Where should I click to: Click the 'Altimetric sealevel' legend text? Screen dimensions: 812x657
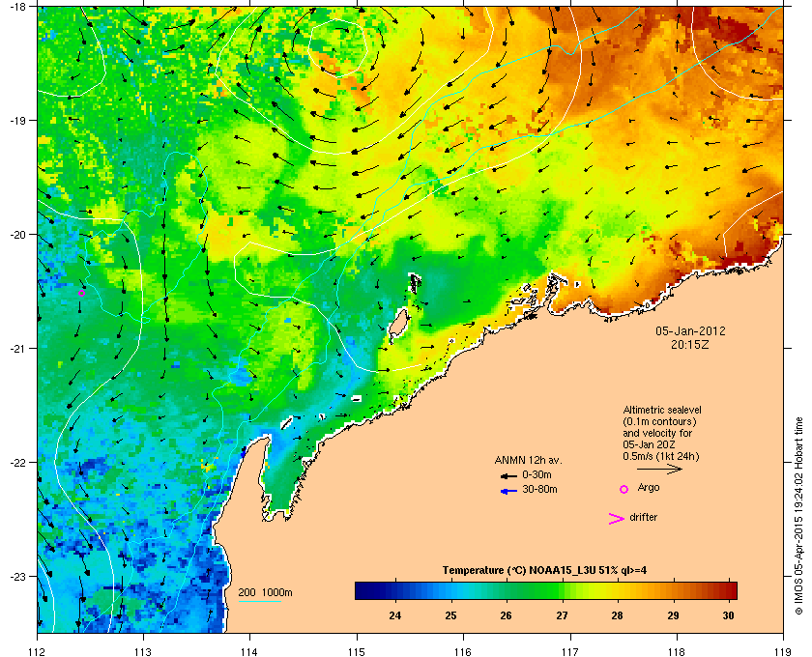662,410
